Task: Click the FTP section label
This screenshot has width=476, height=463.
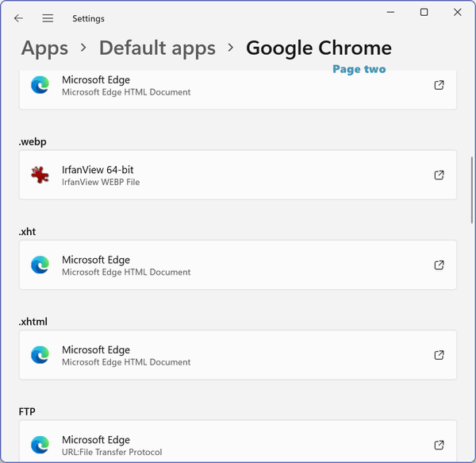Action: pos(27,411)
